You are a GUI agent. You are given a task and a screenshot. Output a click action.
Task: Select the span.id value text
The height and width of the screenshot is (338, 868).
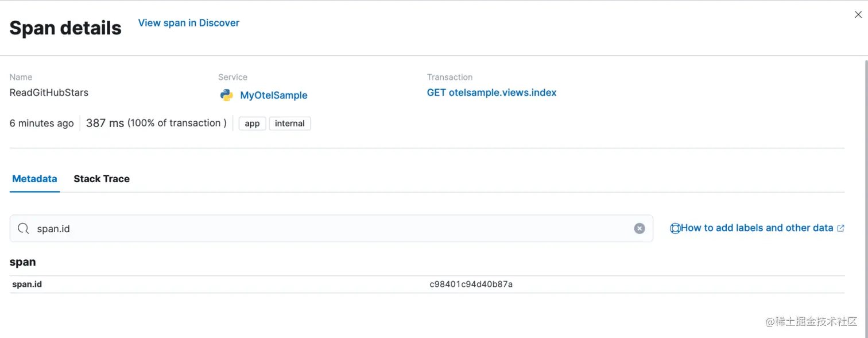[470, 283]
